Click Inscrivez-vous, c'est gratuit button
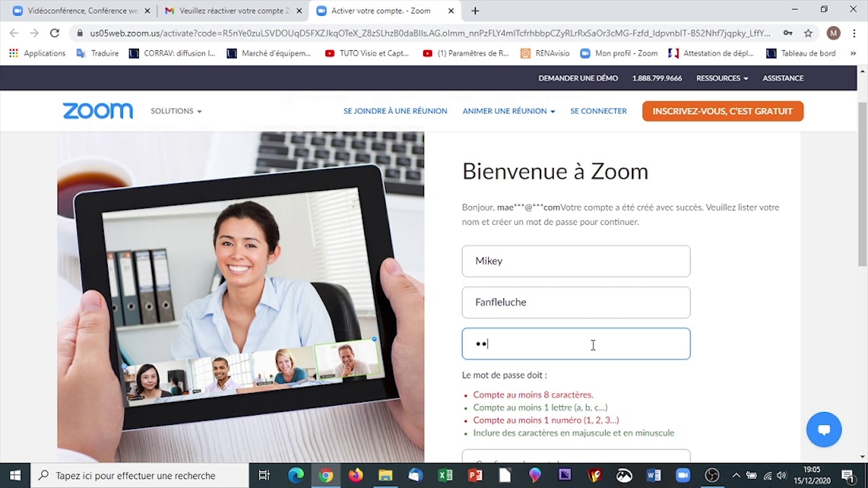Screen dimensions: 868x488 [723, 111]
